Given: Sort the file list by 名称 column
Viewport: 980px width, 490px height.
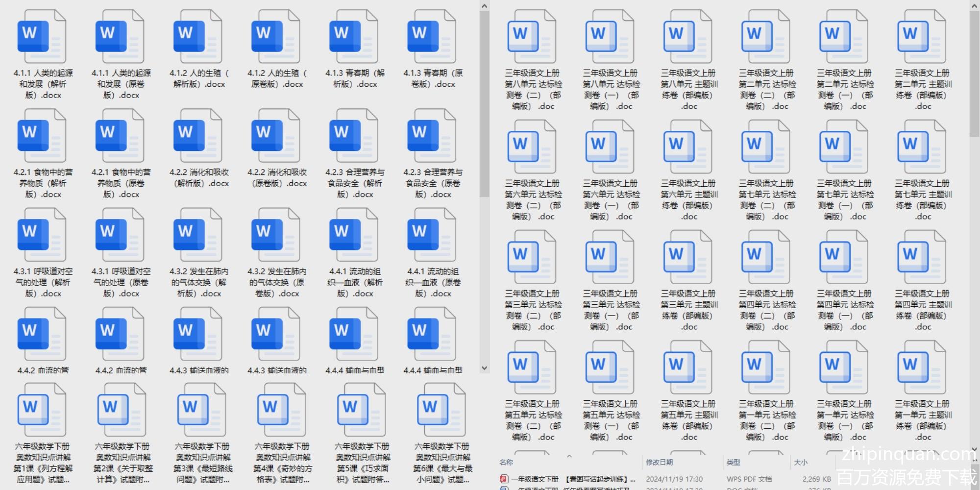Looking at the screenshot, I should pos(506,462).
